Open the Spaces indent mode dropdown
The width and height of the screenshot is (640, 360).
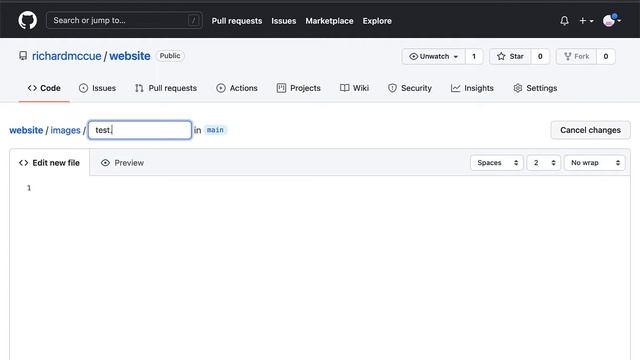[497, 163]
